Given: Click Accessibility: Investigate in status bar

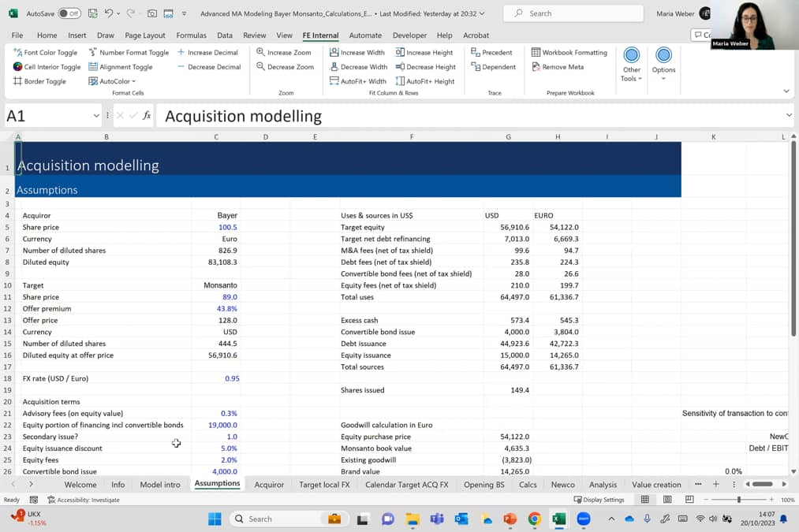Looking at the screenshot, I should (x=84, y=500).
